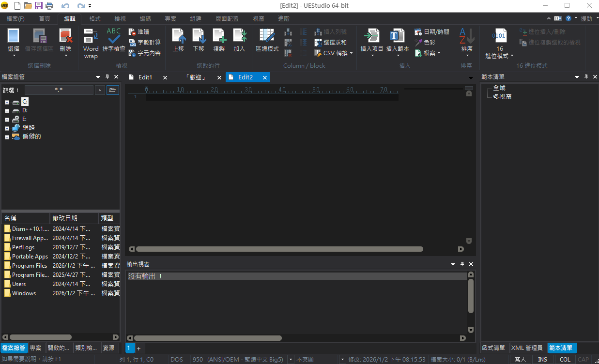Click the Word wrap icon

pyautogui.click(x=91, y=37)
